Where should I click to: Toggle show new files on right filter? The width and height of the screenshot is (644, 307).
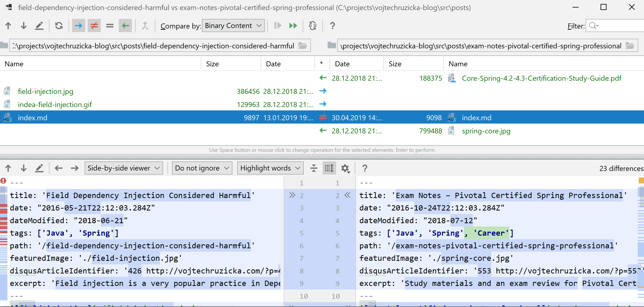coord(125,26)
